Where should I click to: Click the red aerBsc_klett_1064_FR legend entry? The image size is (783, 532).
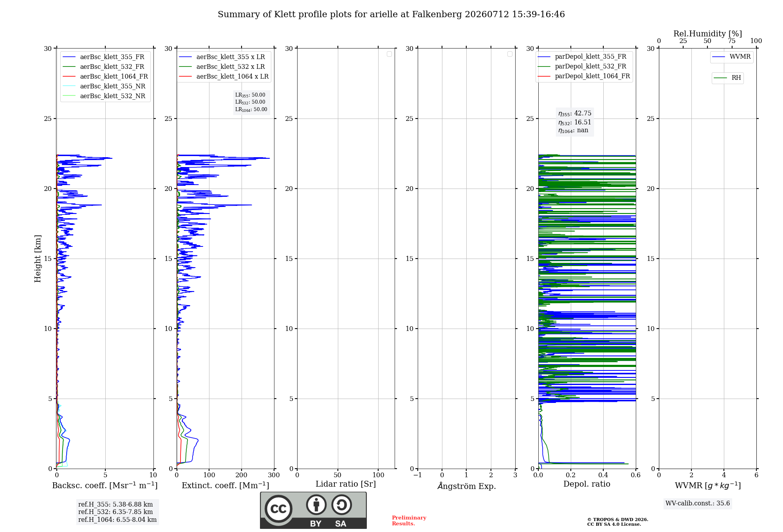tap(105, 77)
